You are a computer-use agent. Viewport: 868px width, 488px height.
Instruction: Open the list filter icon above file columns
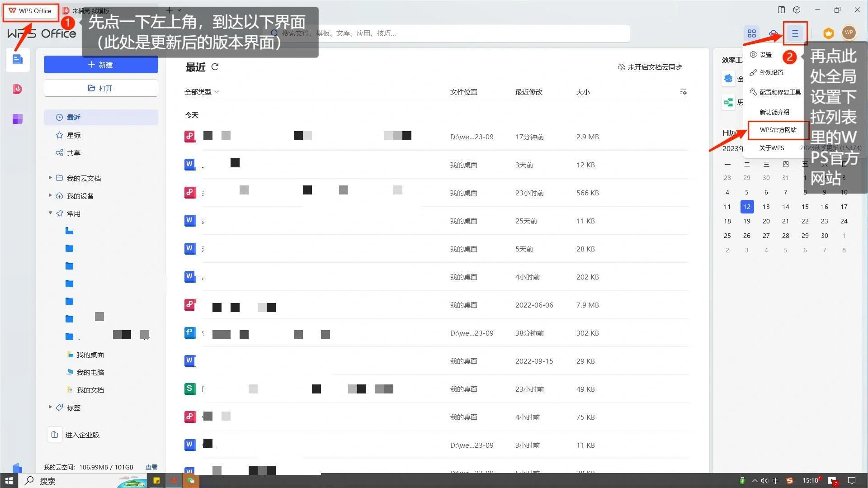pos(683,91)
